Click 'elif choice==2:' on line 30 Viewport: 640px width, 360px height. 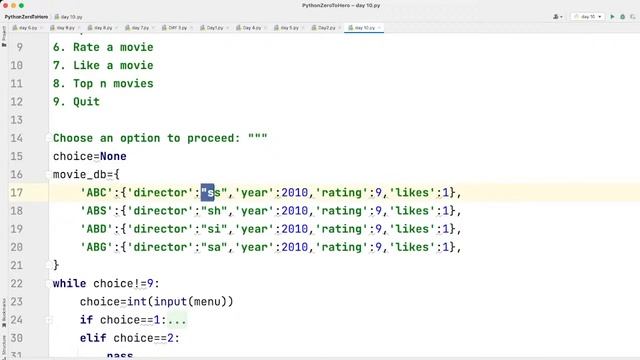click(130, 338)
